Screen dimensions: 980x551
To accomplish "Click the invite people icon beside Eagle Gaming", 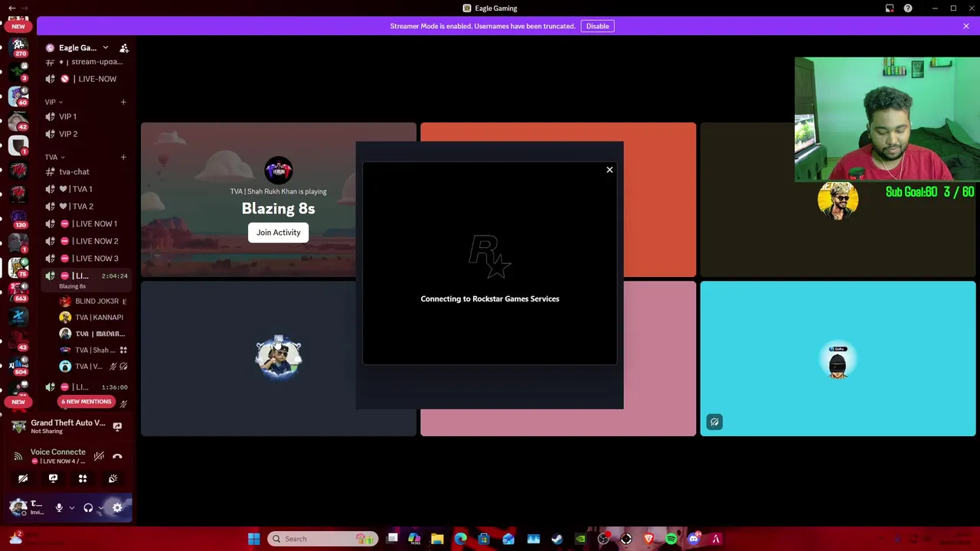I will 124,48.
